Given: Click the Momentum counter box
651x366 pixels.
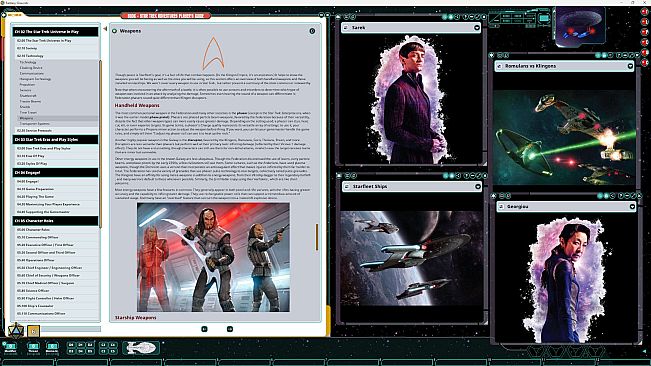Looking at the screenshot, I should coord(52,347).
